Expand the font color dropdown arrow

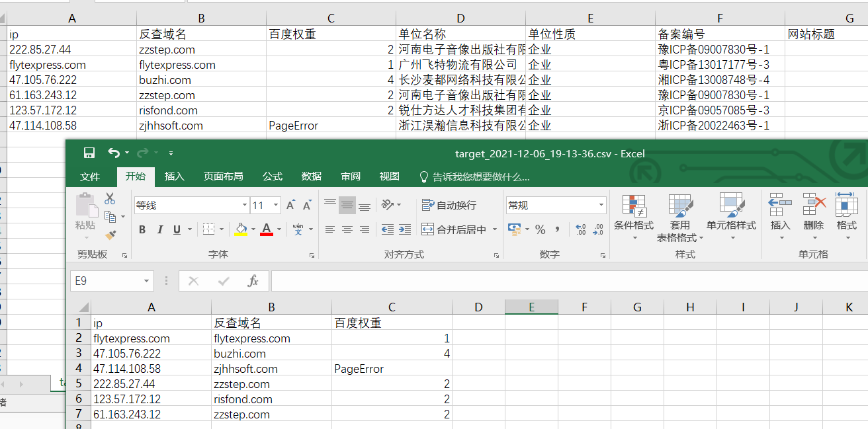click(279, 229)
